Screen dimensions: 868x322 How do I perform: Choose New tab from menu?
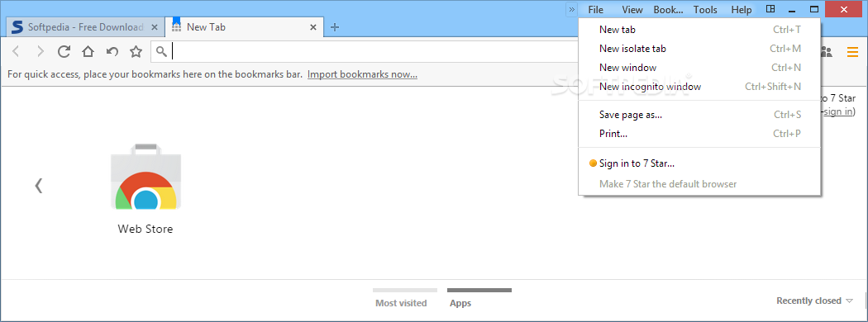(x=699, y=30)
